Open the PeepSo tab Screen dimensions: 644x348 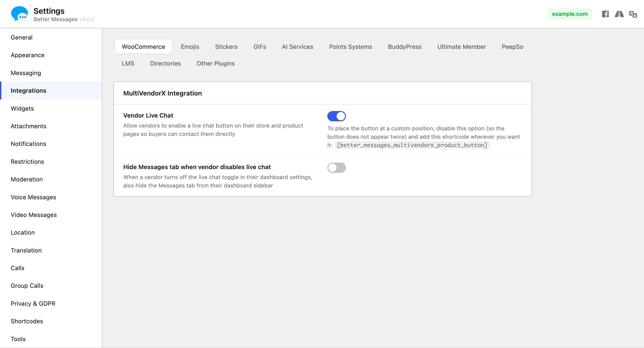512,47
